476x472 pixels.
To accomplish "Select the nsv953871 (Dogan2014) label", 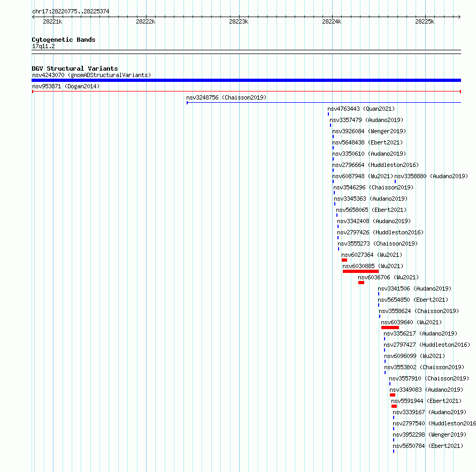I will tap(66, 86).
